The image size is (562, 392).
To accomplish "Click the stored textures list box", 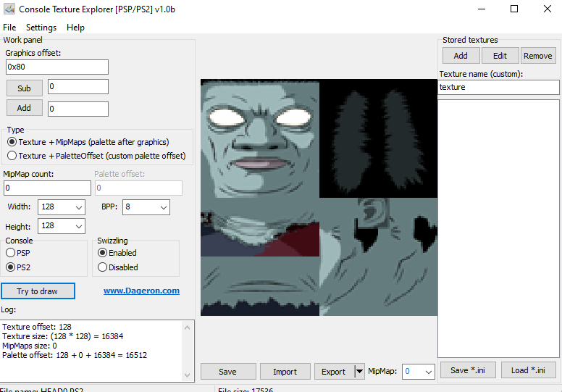I will (498, 228).
